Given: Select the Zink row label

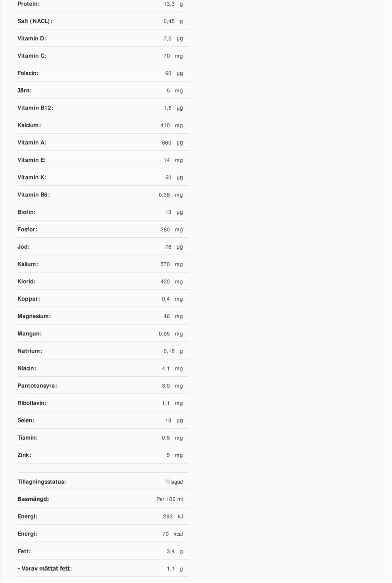Looking at the screenshot, I should click(x=24, y=455).
